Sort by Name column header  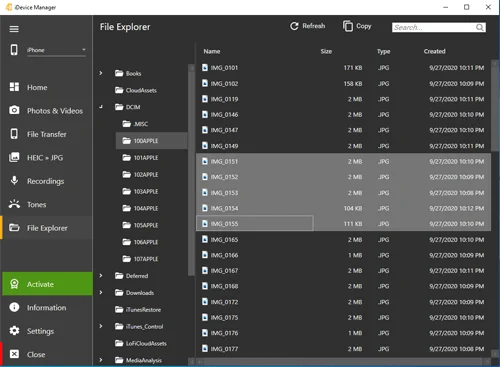point(212,51)
